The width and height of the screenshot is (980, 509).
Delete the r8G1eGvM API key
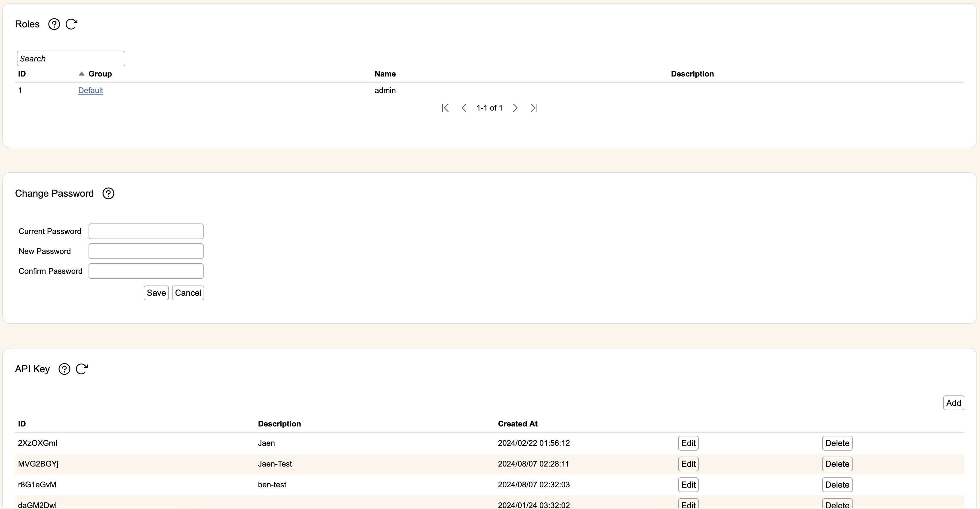pos(837,485)
